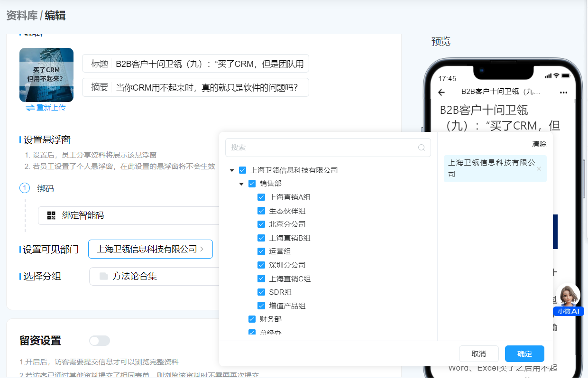Uncheck the 上海直销B组 checkbox
Image resolution: width=588 pixels, height=381 pixels.
click(261, 238)
